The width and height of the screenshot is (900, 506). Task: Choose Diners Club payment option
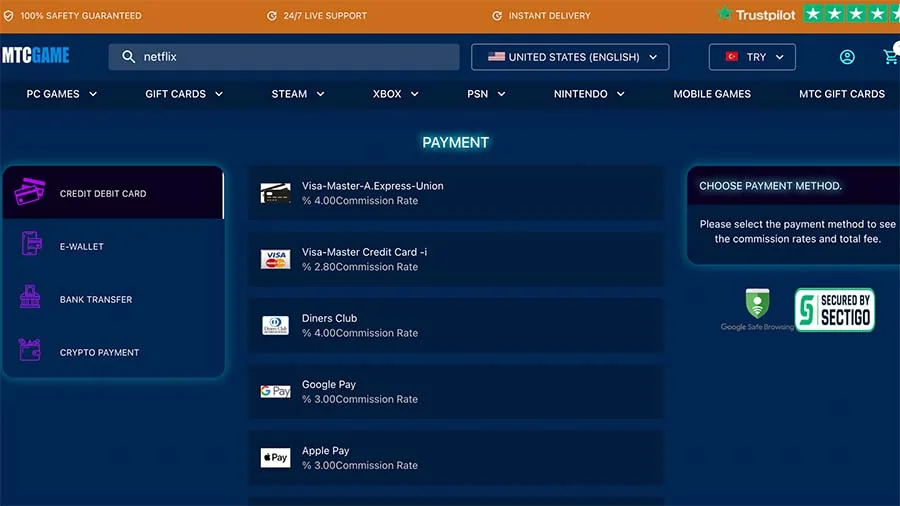[x=456, y=325]
